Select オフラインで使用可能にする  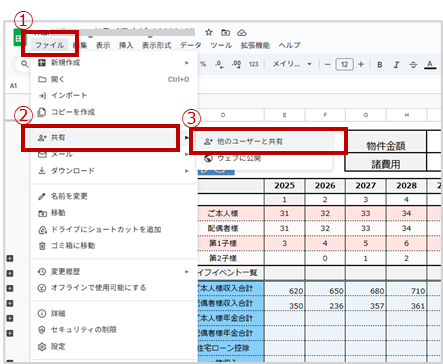[x=114, y=288]
